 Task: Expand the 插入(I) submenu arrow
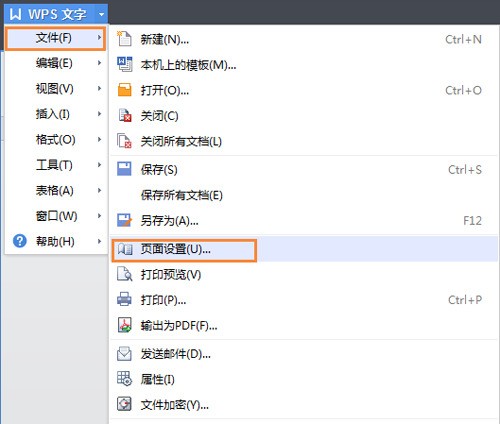99,114
